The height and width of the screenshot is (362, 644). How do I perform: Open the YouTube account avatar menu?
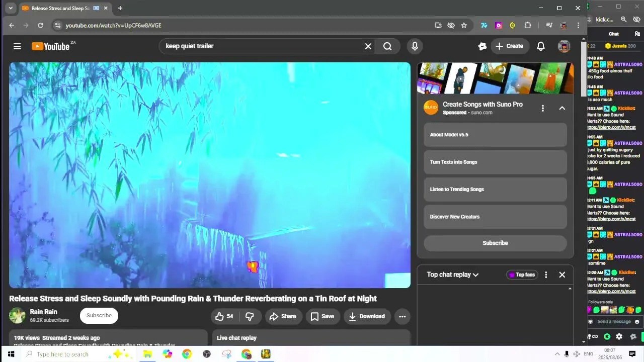click(x=564, y=46)
